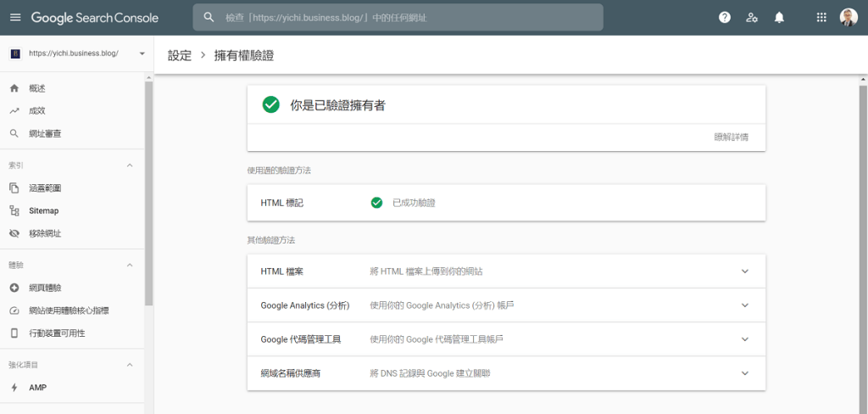Click the crossed-eye icon beside 移除網址

click(14, 233)
